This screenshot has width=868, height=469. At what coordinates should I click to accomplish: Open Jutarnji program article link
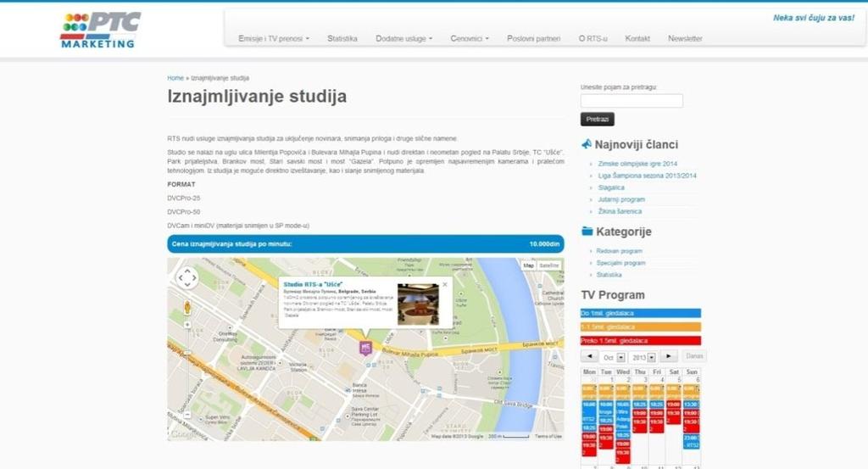621,199
